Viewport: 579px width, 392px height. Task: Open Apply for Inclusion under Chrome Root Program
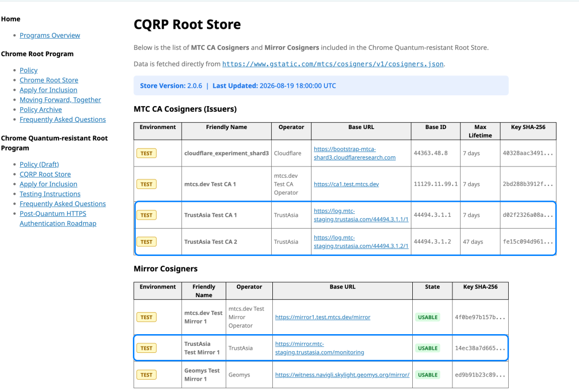point(48,90)
